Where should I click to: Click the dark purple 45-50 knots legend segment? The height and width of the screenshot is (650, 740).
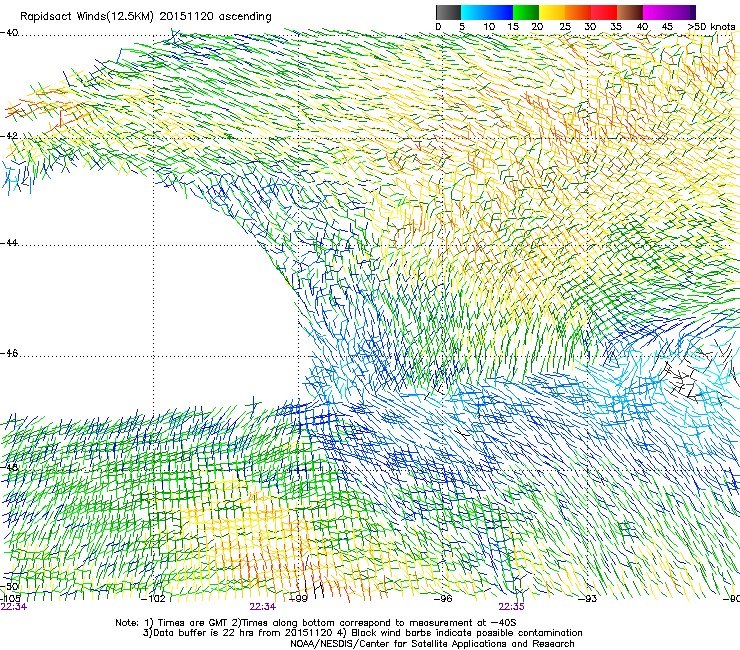click(x=682, y=12)
